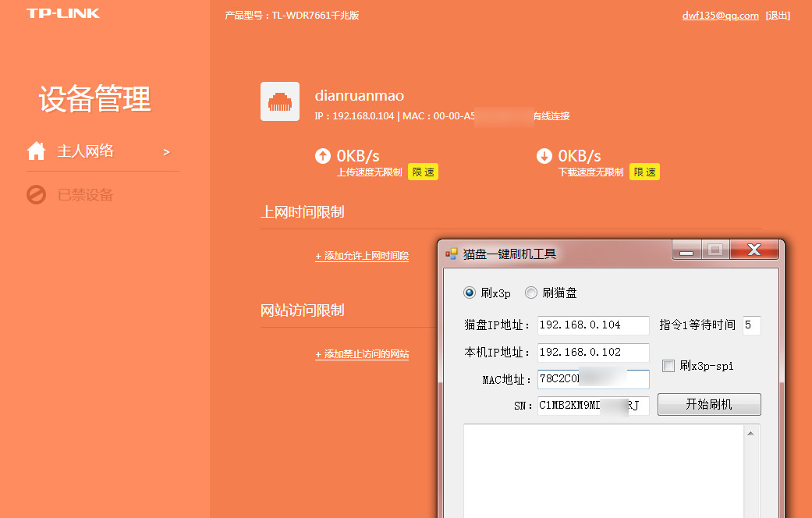Click the log box scroll-up arrow

click(750, 433)
